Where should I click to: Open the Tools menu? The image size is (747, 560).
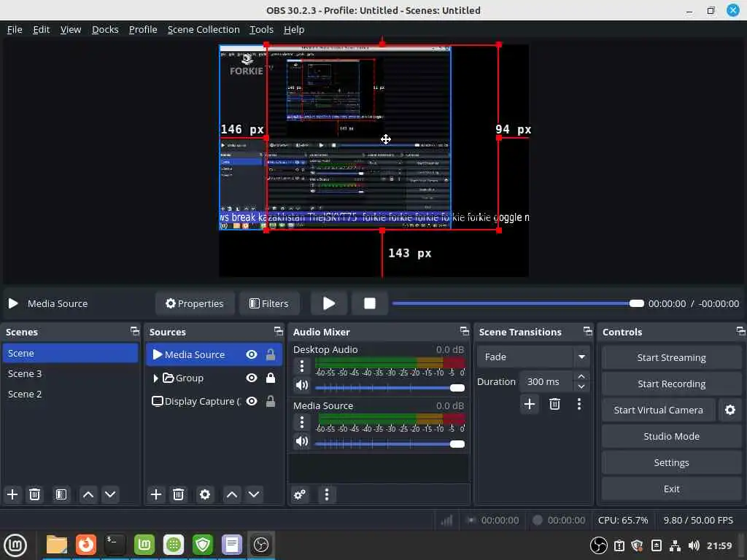point(262,29)
